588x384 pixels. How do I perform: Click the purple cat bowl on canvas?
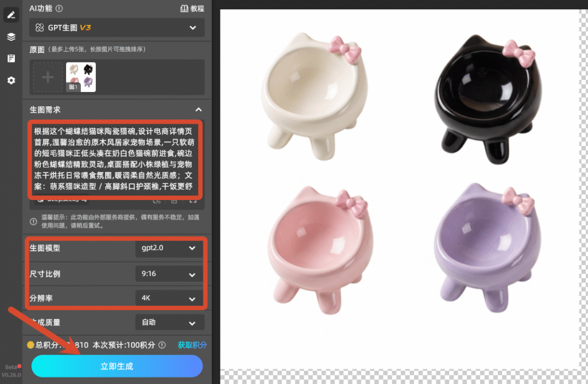coord(488,248)
